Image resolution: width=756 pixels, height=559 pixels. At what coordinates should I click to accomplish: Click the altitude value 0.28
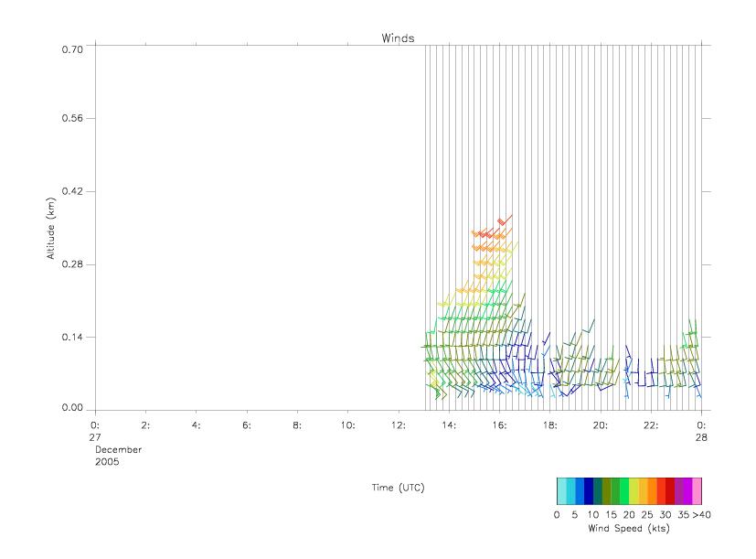point(72,264)
